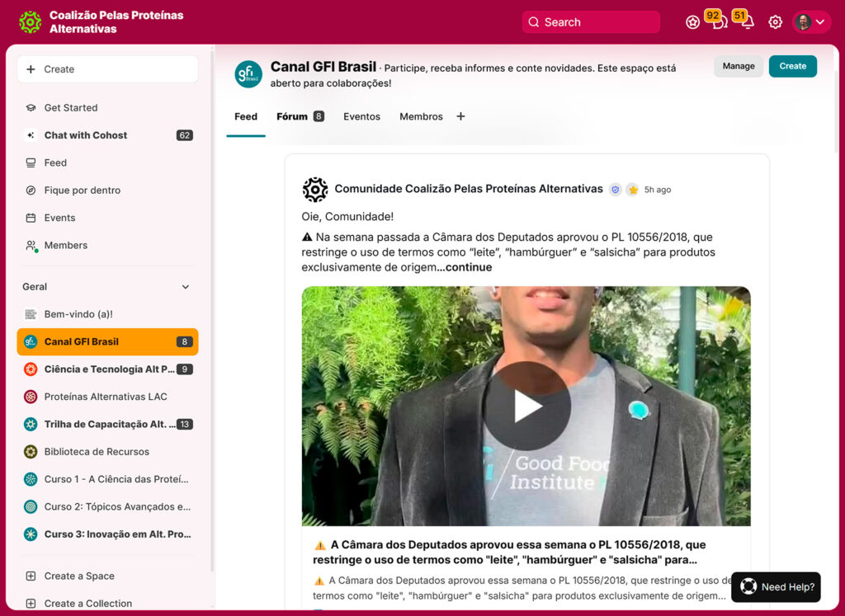Play the Good Food Institute video
The height and width of the screenshot is (616, 845).
click(x=526, y=406)
